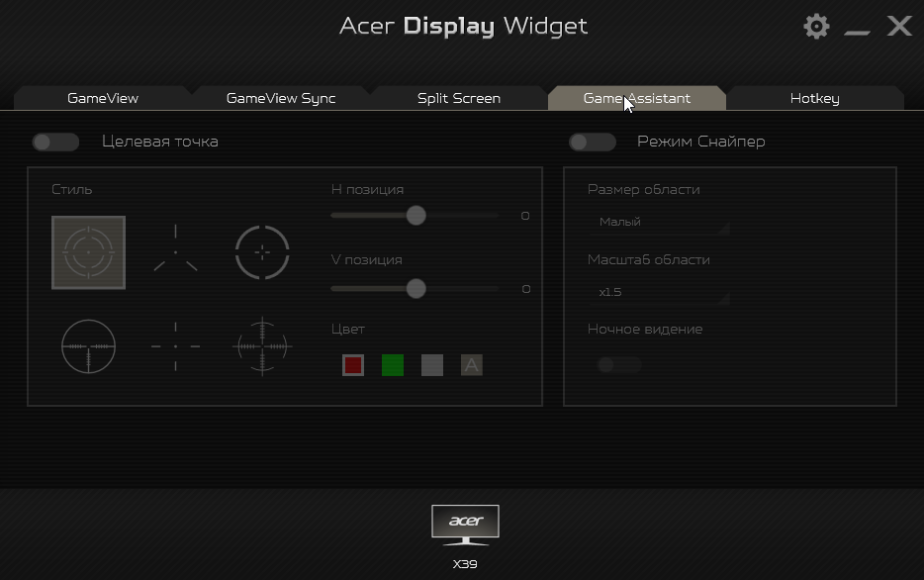Click the Acer Display Widget title text
Screen dimensions: 924x580
coord(464,27)
